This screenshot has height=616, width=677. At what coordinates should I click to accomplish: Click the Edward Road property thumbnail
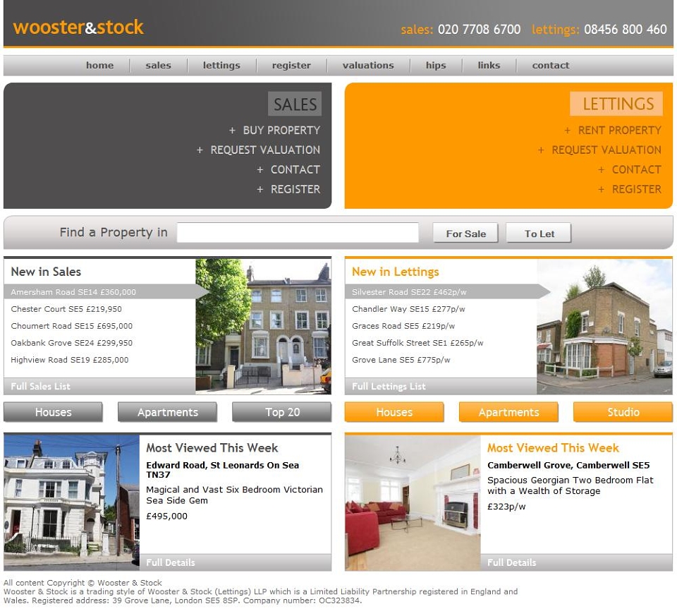[x=72, y=503]
